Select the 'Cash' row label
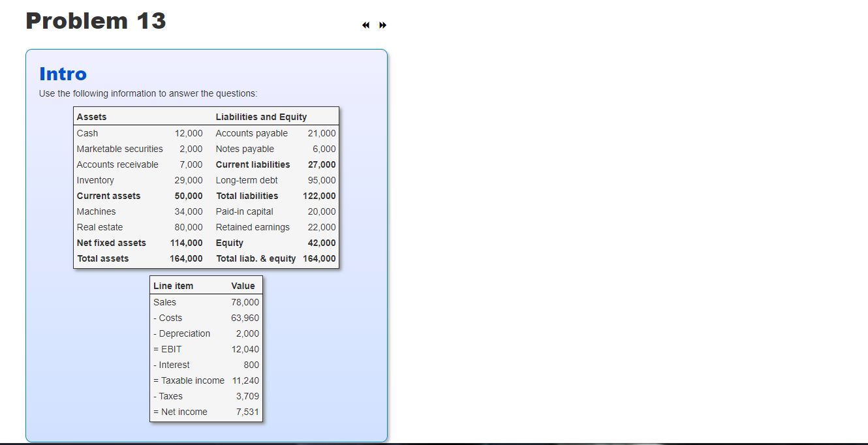 pyautogui.click(x=87, y=133)
